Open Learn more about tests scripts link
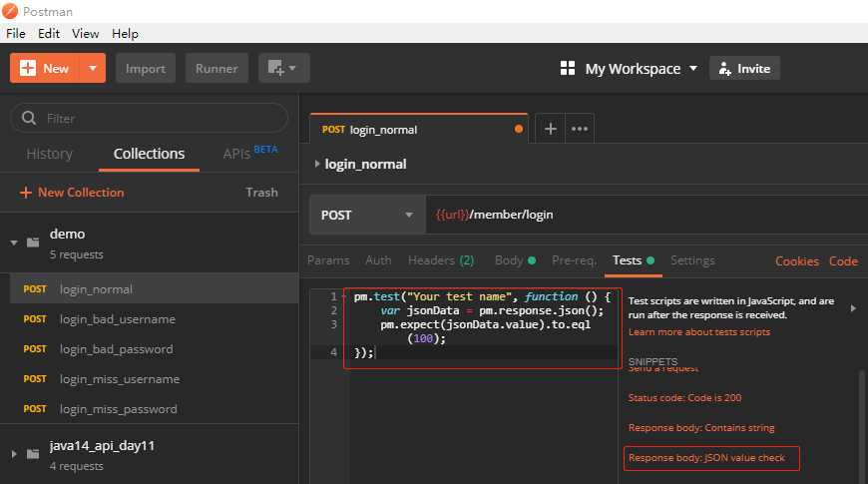This screenshot has width=868, height=484. (699, 331)
